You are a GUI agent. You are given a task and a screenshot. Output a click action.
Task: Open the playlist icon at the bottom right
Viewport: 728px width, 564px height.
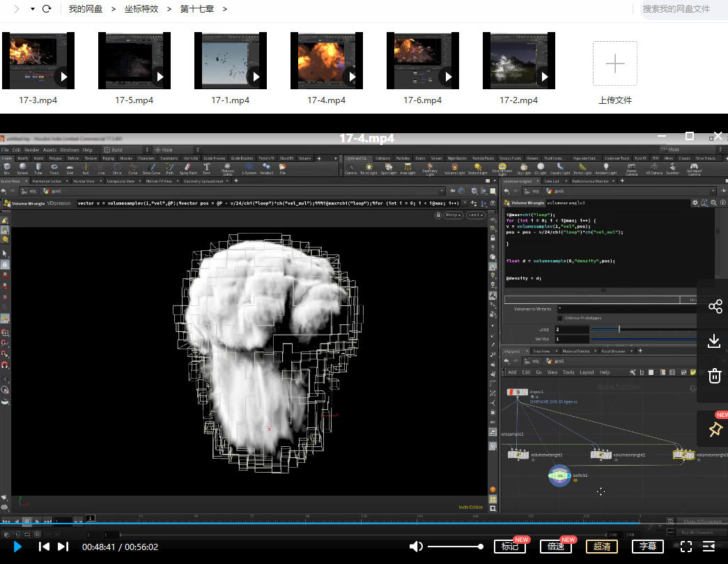709,547
